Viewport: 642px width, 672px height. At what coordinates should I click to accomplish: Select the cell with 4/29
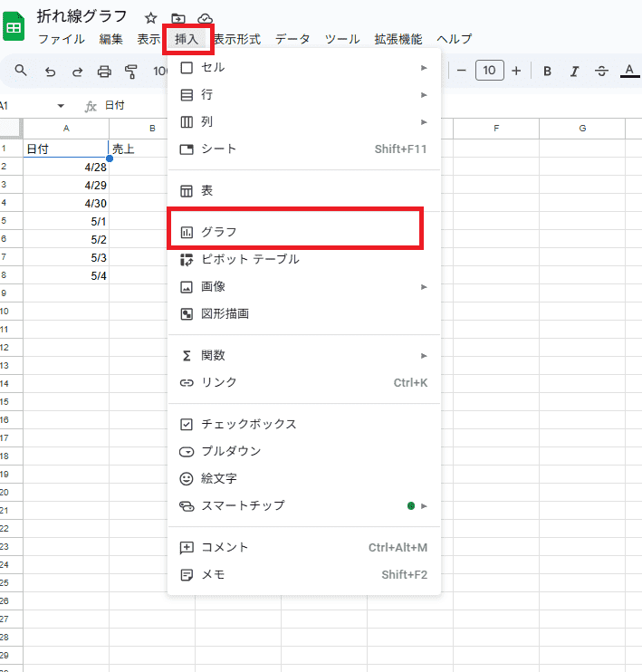pyautogui.click(x=66, y=185)
